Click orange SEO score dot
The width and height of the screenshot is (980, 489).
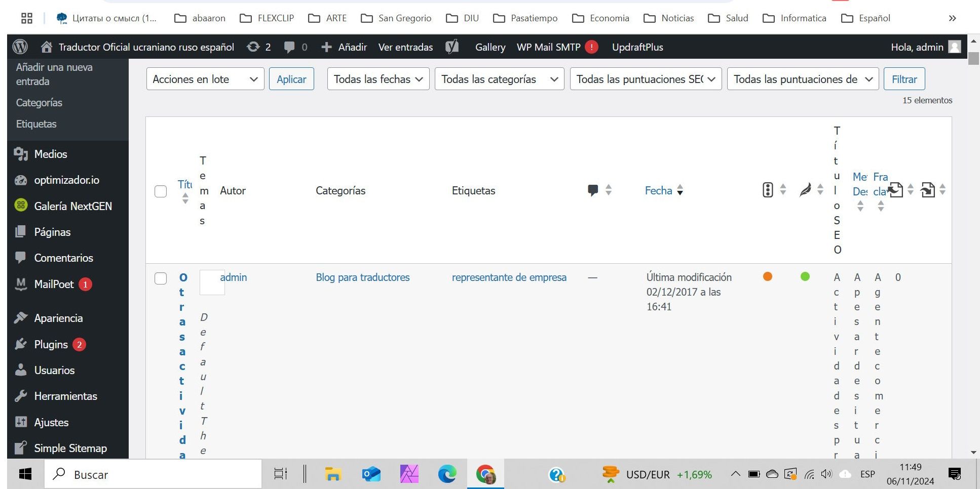coord(768,276)
